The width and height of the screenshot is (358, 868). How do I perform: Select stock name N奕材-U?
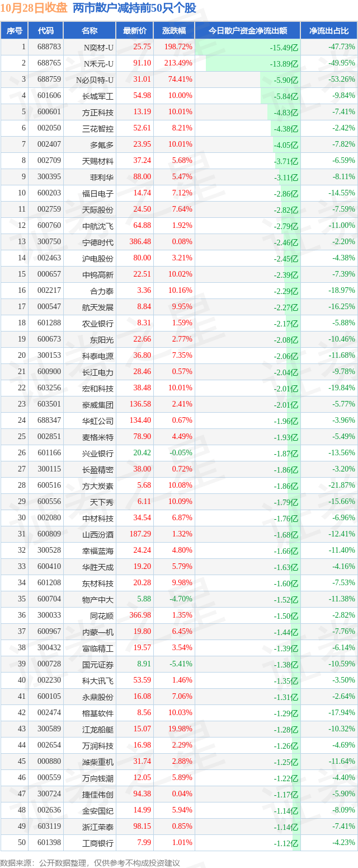[x=98, y=47]
